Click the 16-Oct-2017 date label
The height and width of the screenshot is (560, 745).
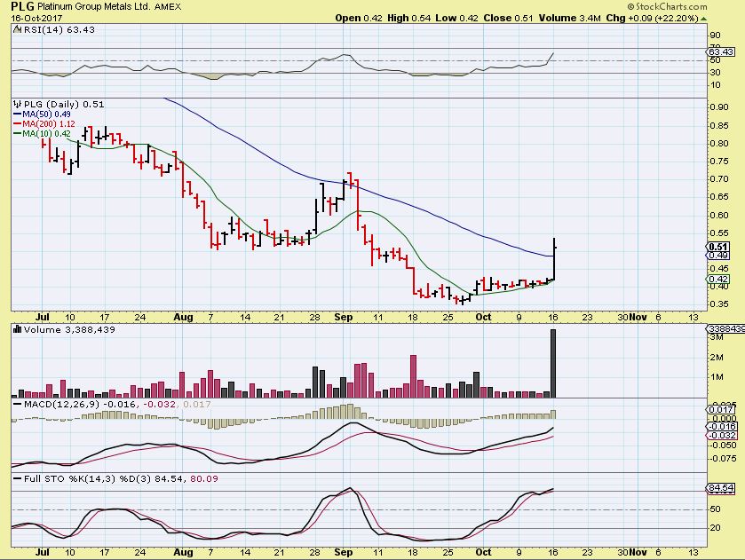[29, 17]
